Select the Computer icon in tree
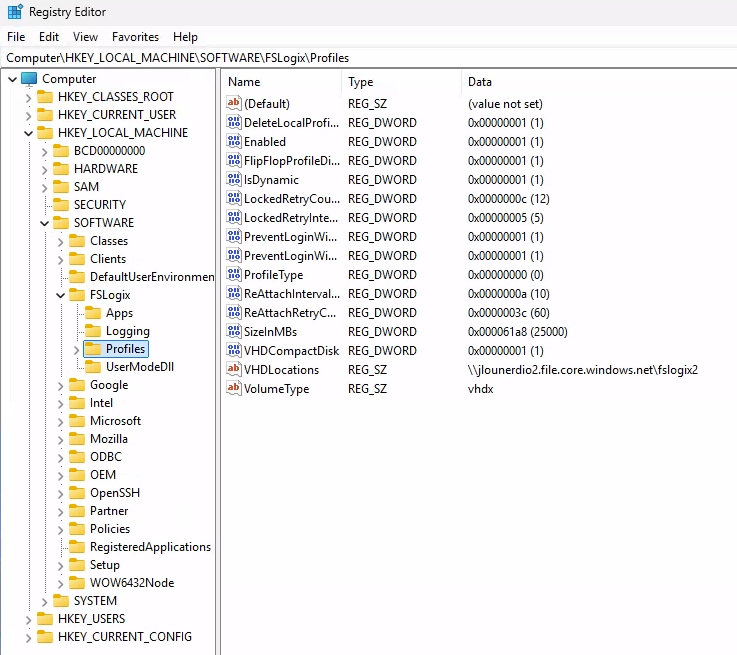This screenshot has width=737, height=655. coord(29,78)
